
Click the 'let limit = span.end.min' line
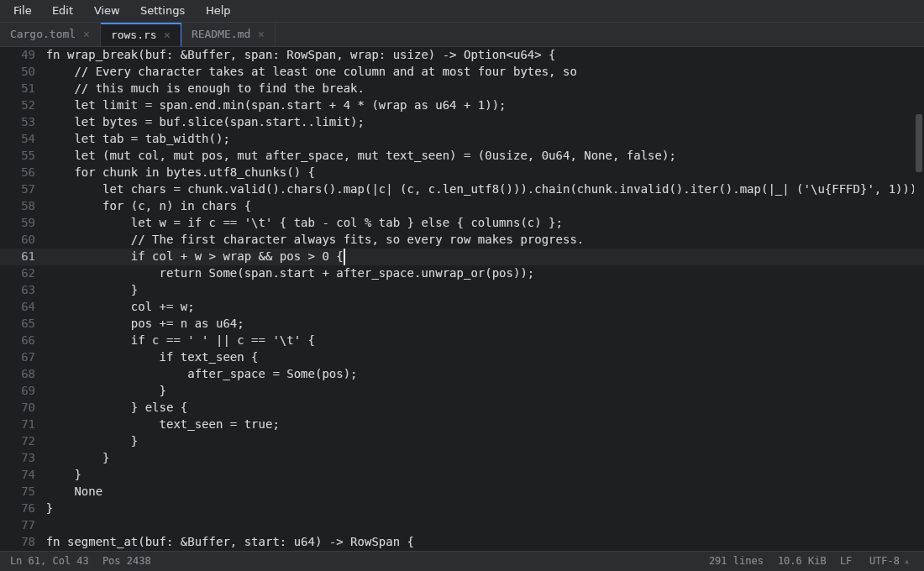pos(290,106)
